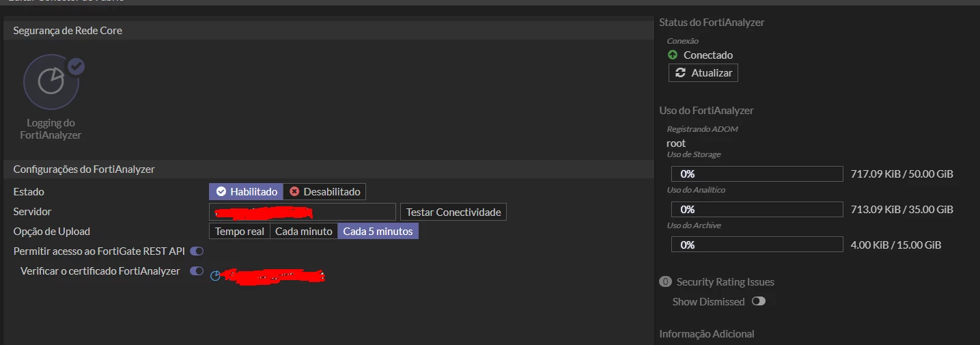Click the Logging do FortiAnalyzer caption
This screenshot has height=345, width=980.
click(51, 129)
